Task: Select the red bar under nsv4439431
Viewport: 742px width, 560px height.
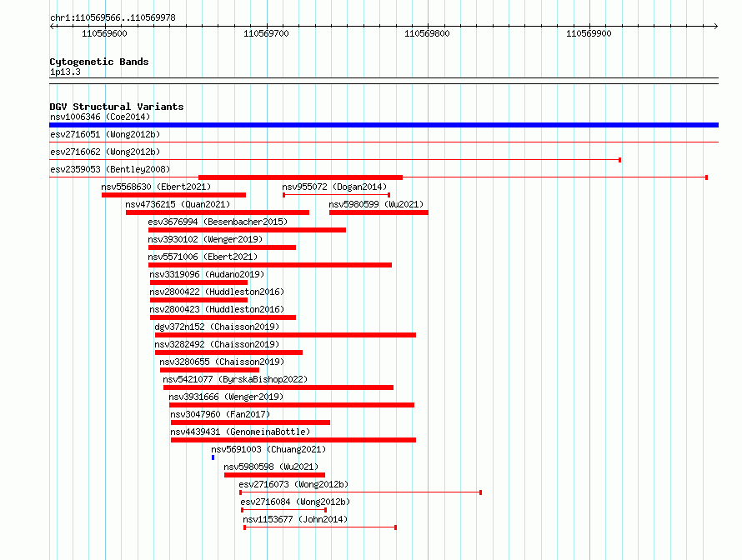Action: pyautogui.click(x=293, y=440)
